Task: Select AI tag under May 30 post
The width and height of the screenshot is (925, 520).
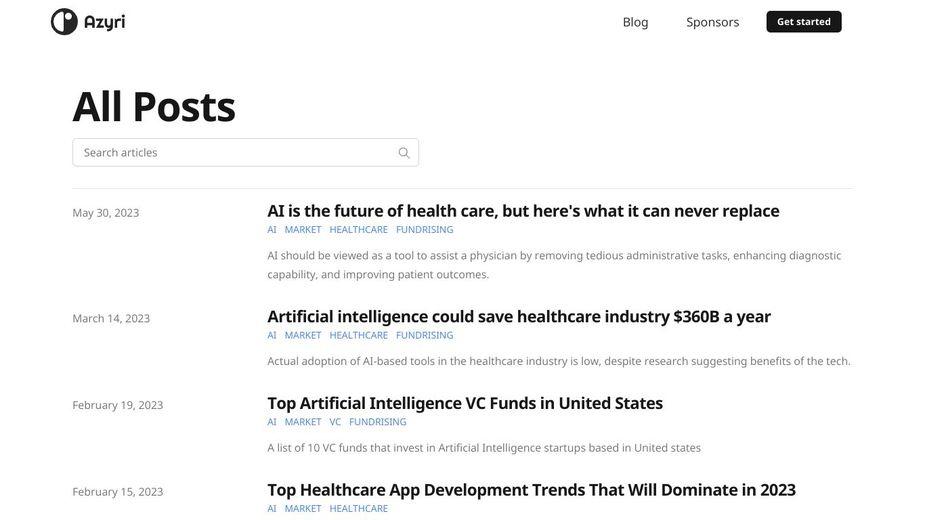Action: tap(271, 230)
